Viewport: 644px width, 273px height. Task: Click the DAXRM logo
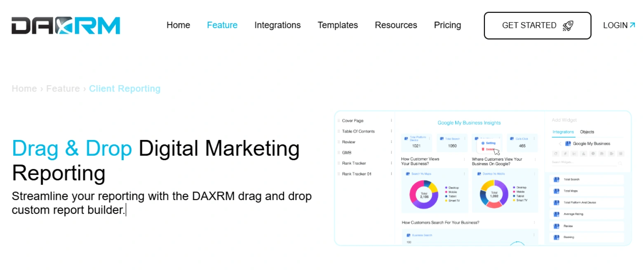(66, 25)
